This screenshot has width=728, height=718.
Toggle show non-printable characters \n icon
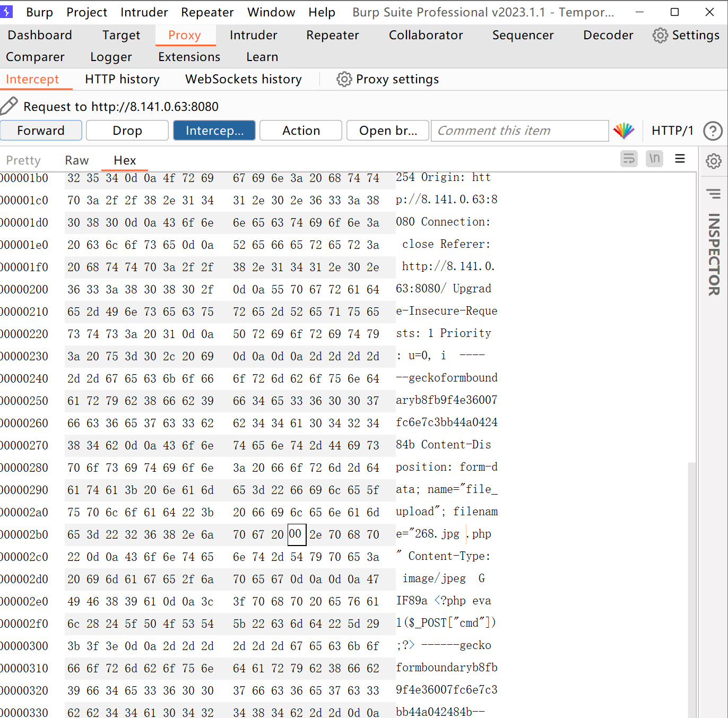coord(655,159)
